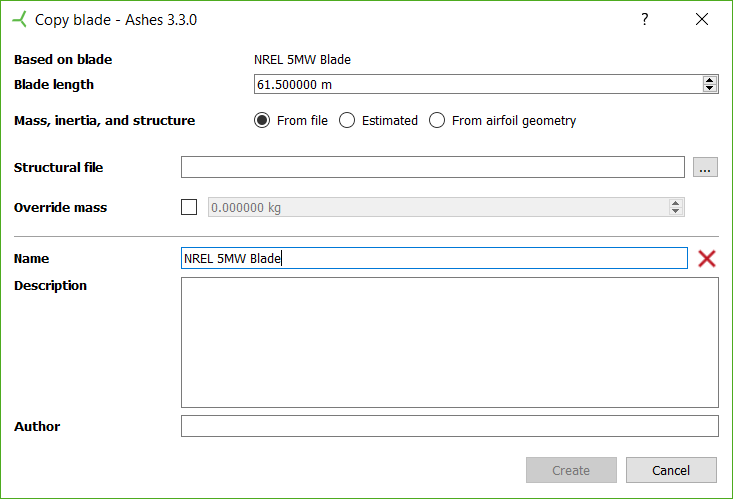Click the 'Copy blade - Ashes 3.3.0' title

[116, 20]
